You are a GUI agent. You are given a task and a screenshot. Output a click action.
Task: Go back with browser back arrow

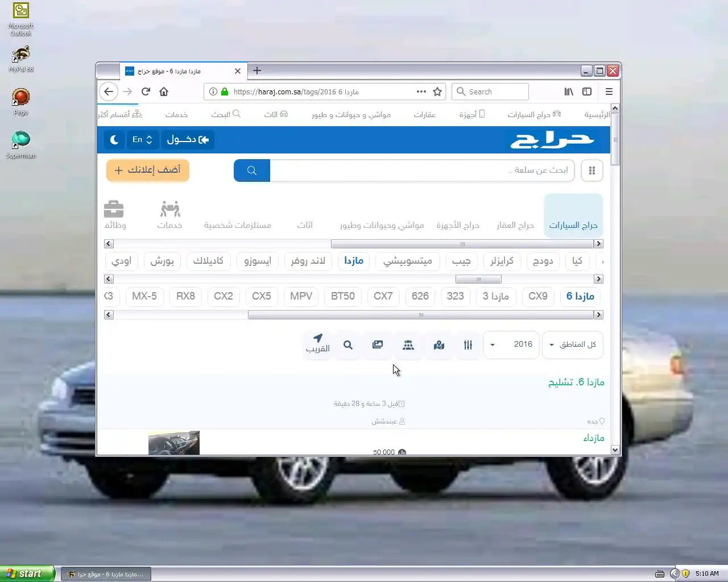pos(109,92)
